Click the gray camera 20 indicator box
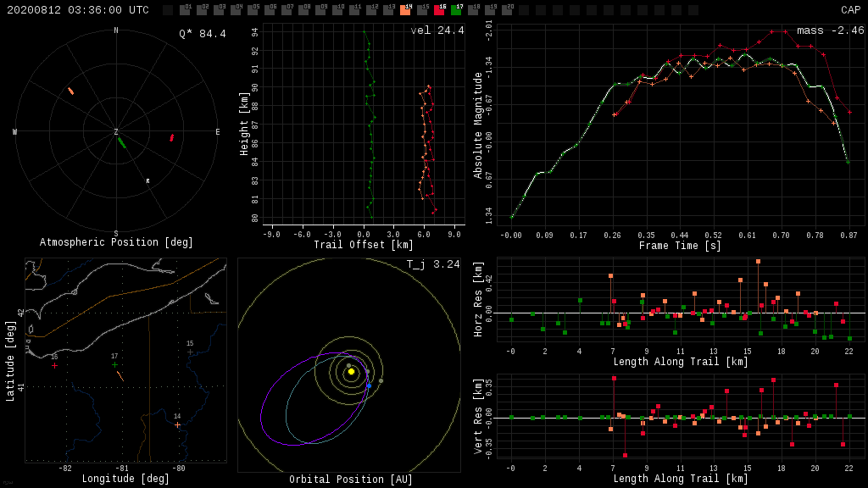 click(x=507, y=11)
